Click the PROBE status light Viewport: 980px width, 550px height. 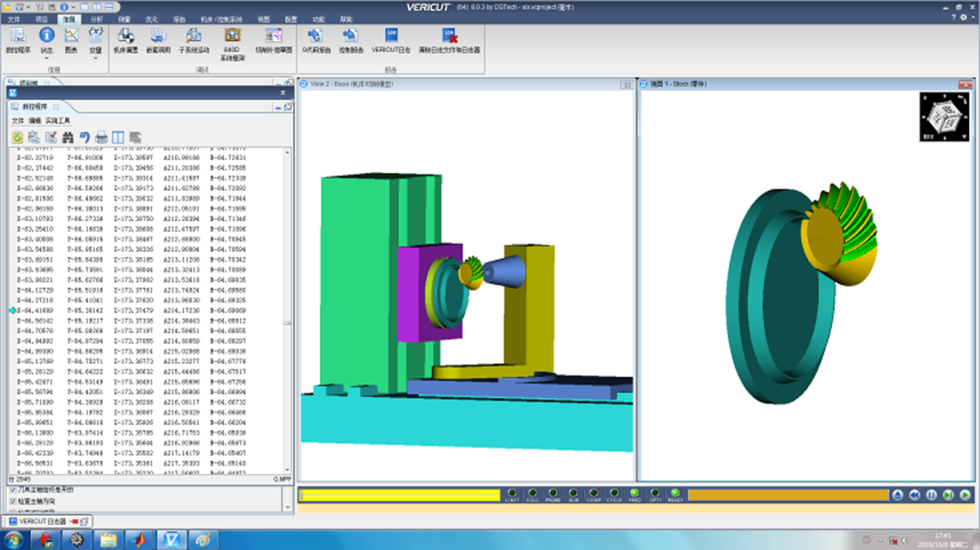pos(553,494)
